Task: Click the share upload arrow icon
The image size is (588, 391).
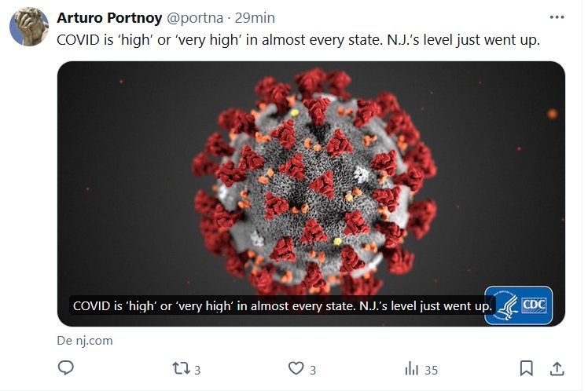Action: pyautogui.click(x=556, y=368)
